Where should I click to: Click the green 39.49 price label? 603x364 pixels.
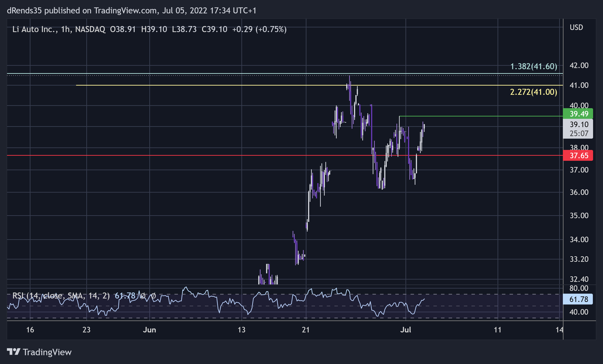coord(578,114)
